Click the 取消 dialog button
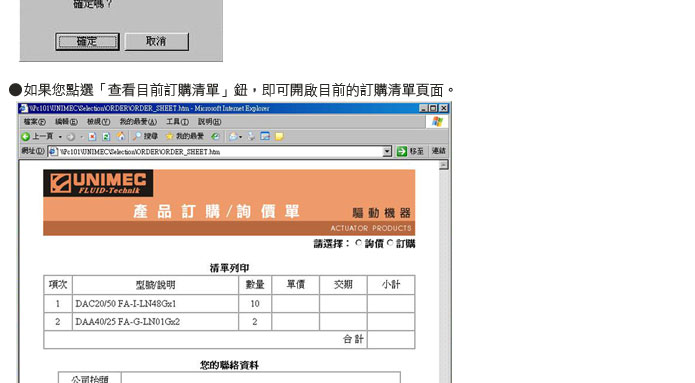The image size is (695, 383). [156, 42]
